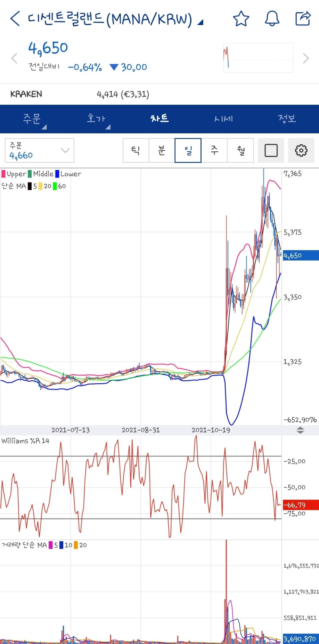The width and height of the screenshot is (319, 644).
Task: Open the 주문 tab
Action: pos(32,119)
